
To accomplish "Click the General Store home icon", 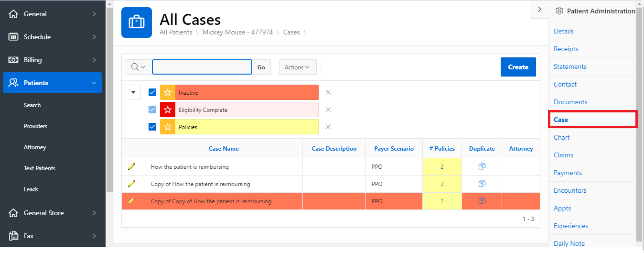I will pyautogui.click(x=13, y=213).
